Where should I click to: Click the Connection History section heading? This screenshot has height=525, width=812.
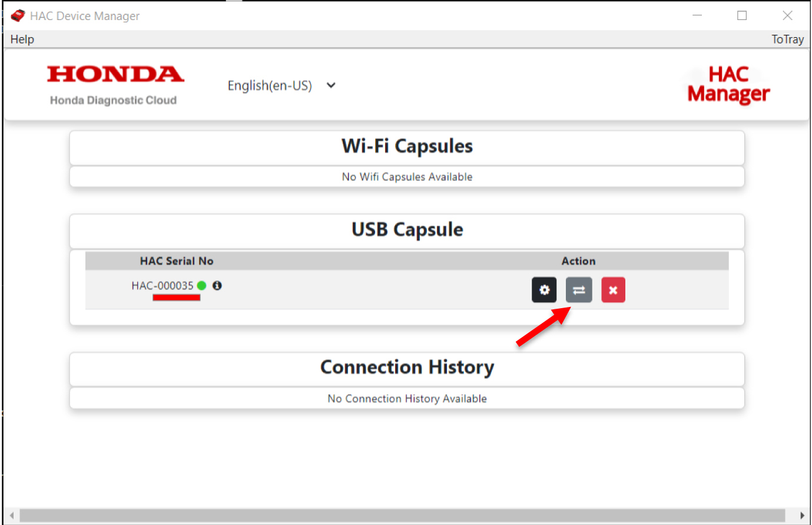coord(407,367)
